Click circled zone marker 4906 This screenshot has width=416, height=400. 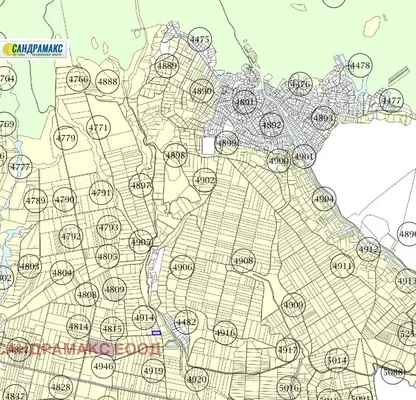pos(182,267)
